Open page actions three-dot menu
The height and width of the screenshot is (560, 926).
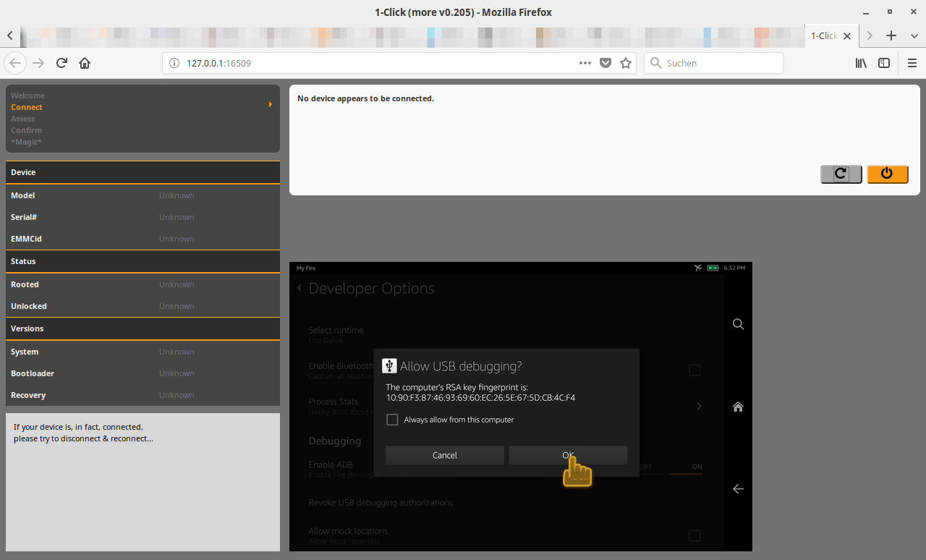585,63
